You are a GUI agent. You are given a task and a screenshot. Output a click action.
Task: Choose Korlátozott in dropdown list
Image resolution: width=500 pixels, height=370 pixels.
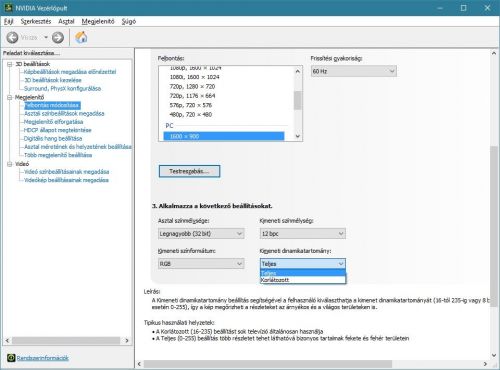pos(303,280)
